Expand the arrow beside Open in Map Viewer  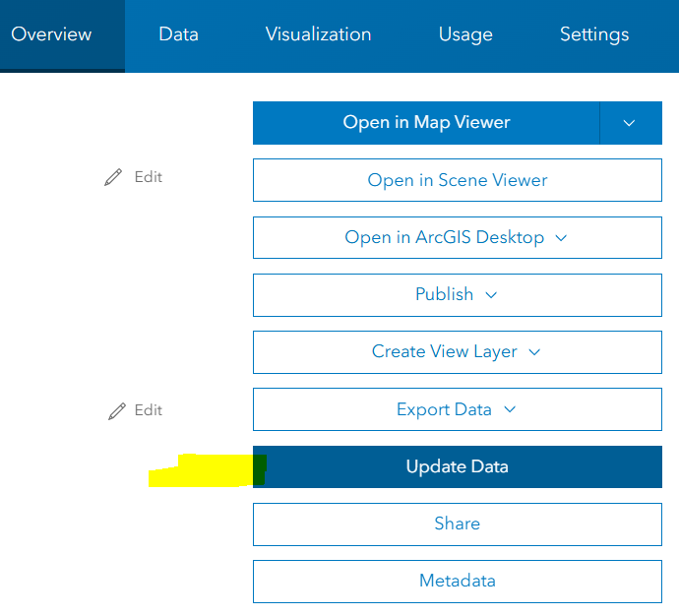tap(630, 123)
